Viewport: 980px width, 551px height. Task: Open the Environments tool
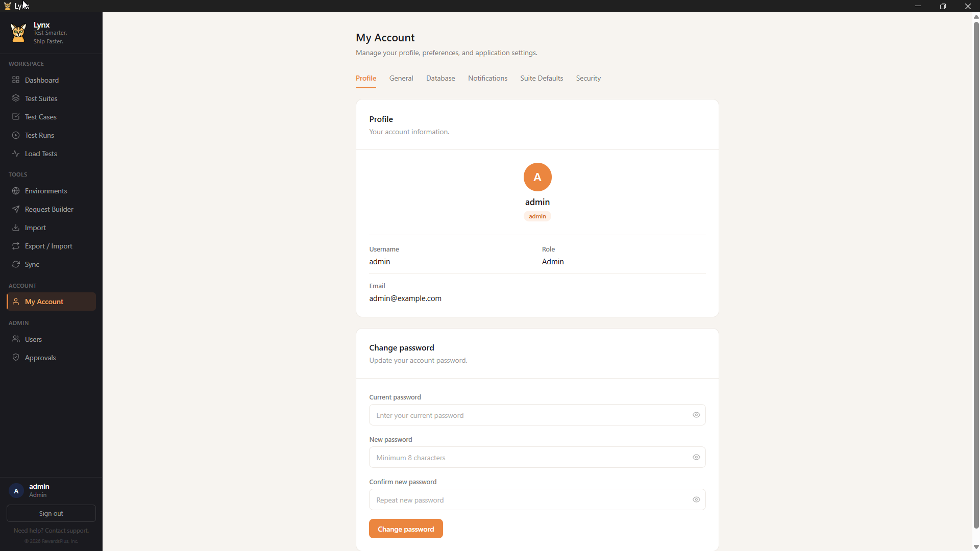pos(46,190)
